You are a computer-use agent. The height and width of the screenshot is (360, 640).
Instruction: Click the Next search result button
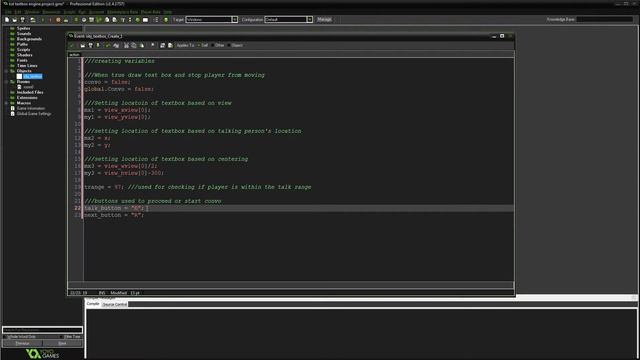(x=62, y=344)
